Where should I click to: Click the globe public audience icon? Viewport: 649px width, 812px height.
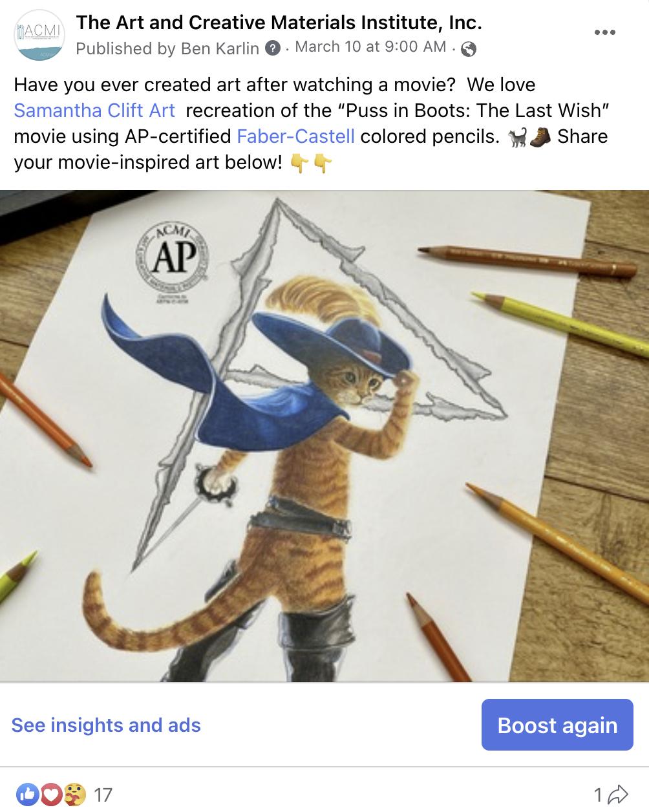469,48
